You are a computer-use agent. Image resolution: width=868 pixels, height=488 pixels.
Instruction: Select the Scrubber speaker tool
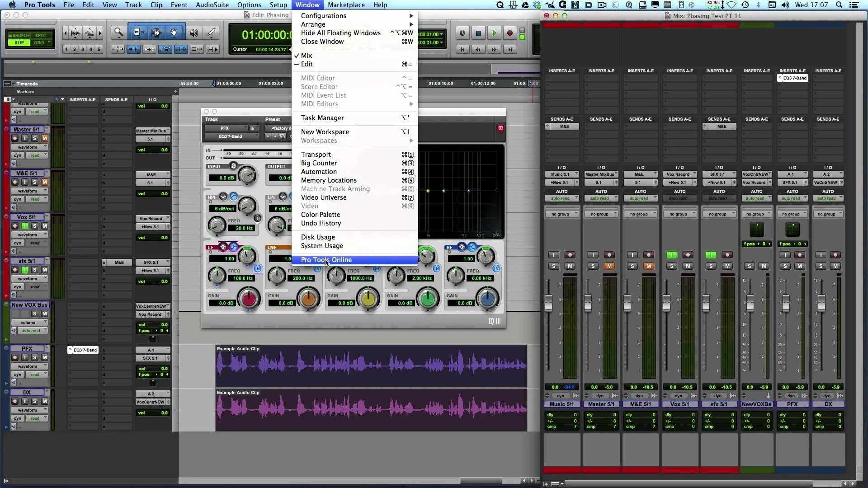point(194,33)
